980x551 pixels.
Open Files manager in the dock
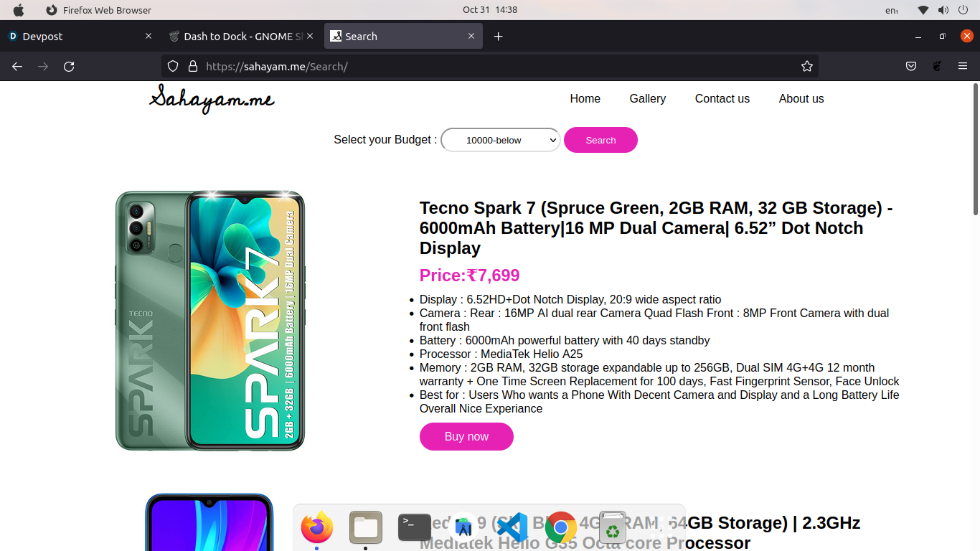(x=366, y=528)
